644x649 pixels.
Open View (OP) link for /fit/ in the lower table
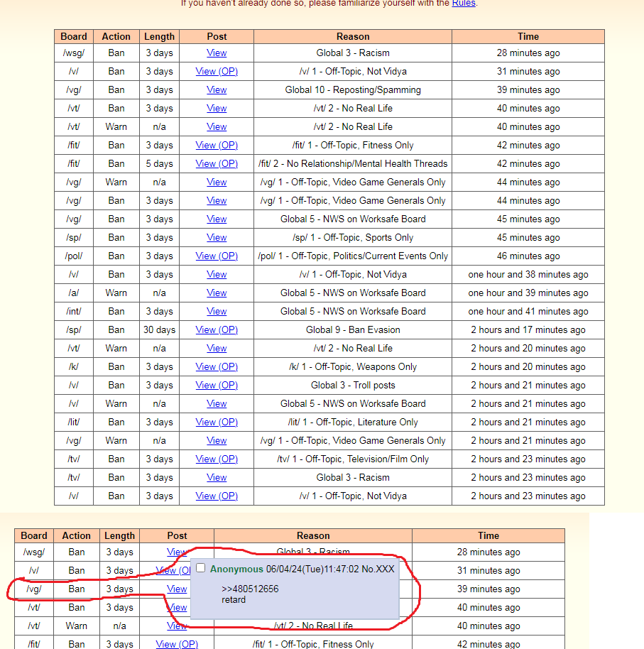[x=177, y=645]
